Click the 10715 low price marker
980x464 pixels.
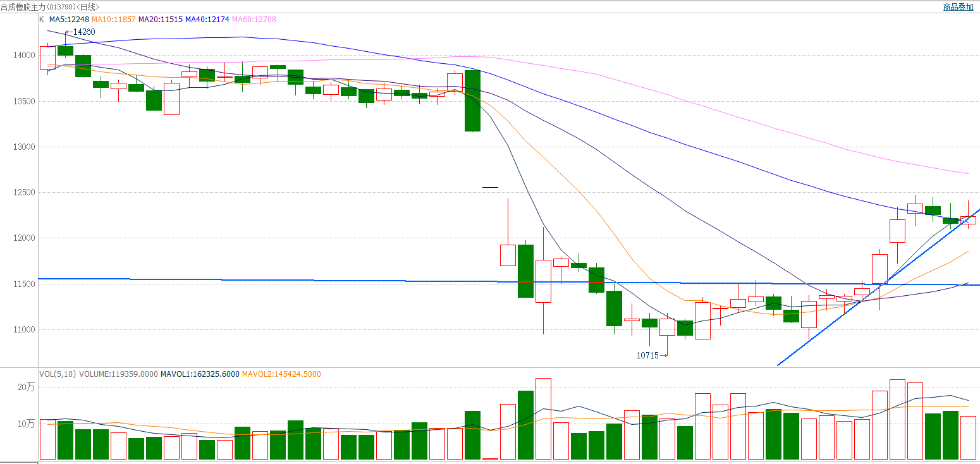(x=647, y=355)
